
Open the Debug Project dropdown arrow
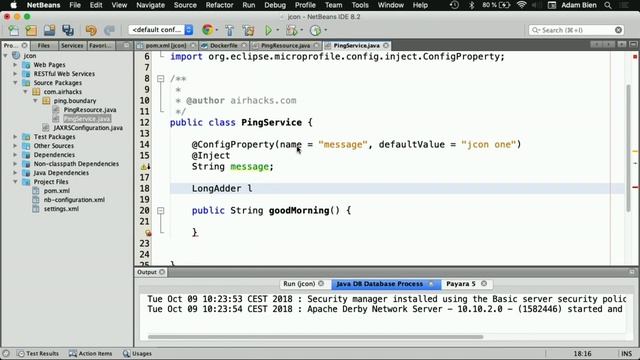pos(302,30)
